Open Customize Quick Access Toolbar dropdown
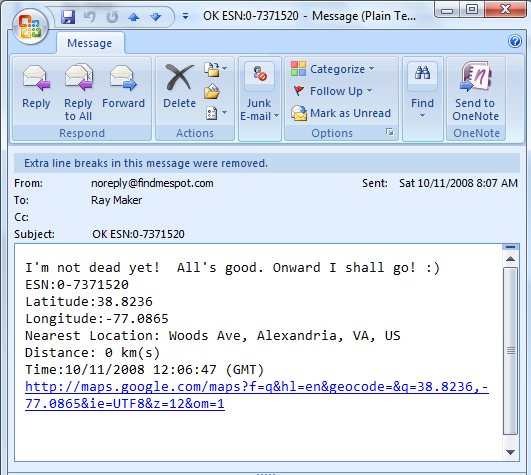The image size is (531, 475). pyautogui.click(x=185, y=16)
